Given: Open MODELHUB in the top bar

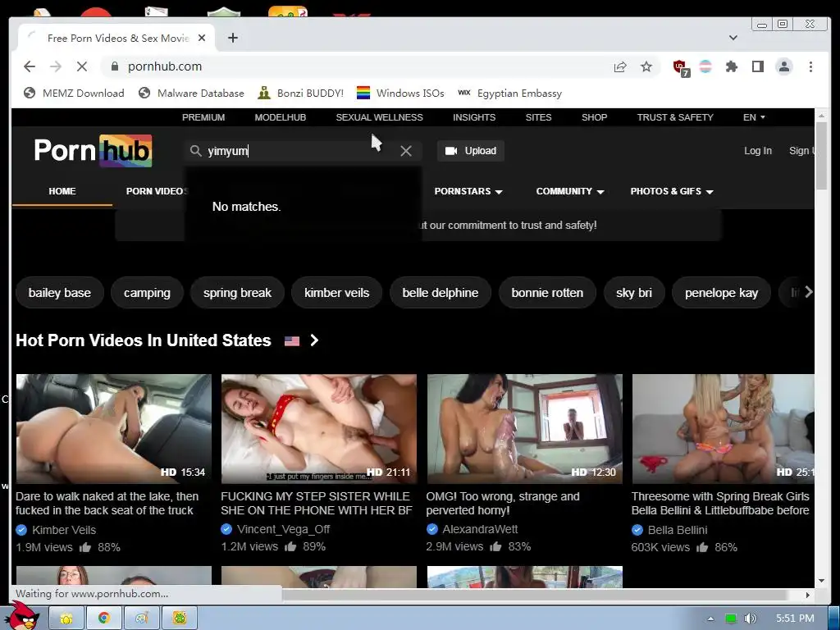Looking at the screenshot, I should (x=281, y=117).
